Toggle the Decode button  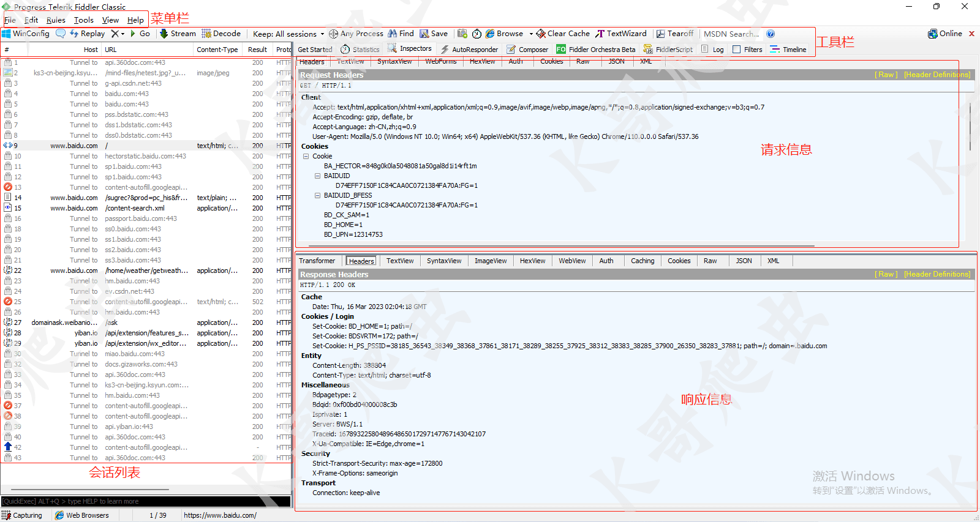click(221, 34)
